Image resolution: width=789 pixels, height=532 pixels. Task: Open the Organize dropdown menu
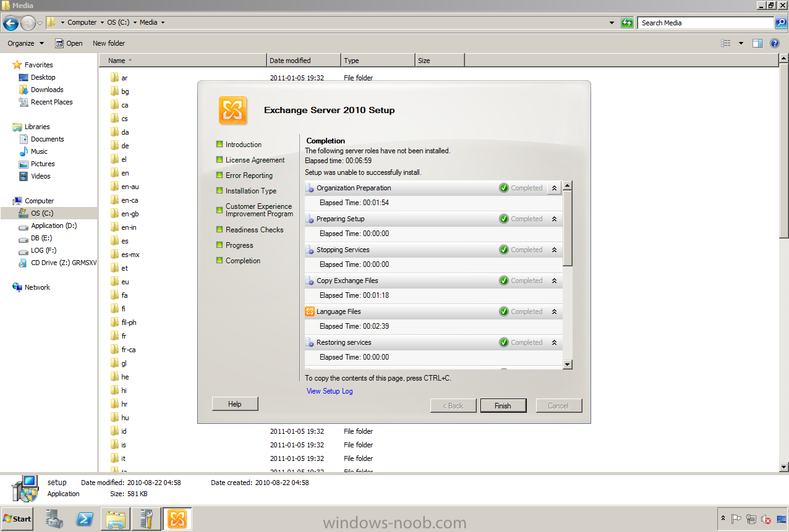click(x=25, y=43)
